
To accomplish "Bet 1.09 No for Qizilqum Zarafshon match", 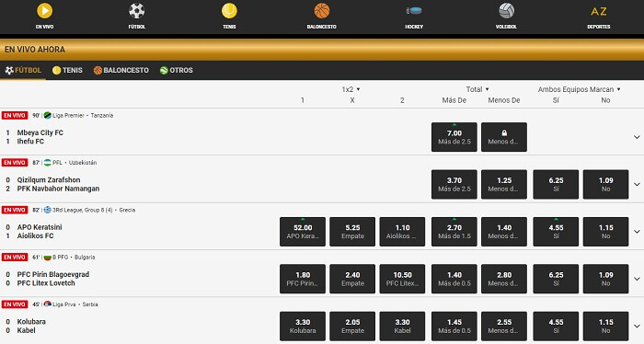I will click(605, 184).
